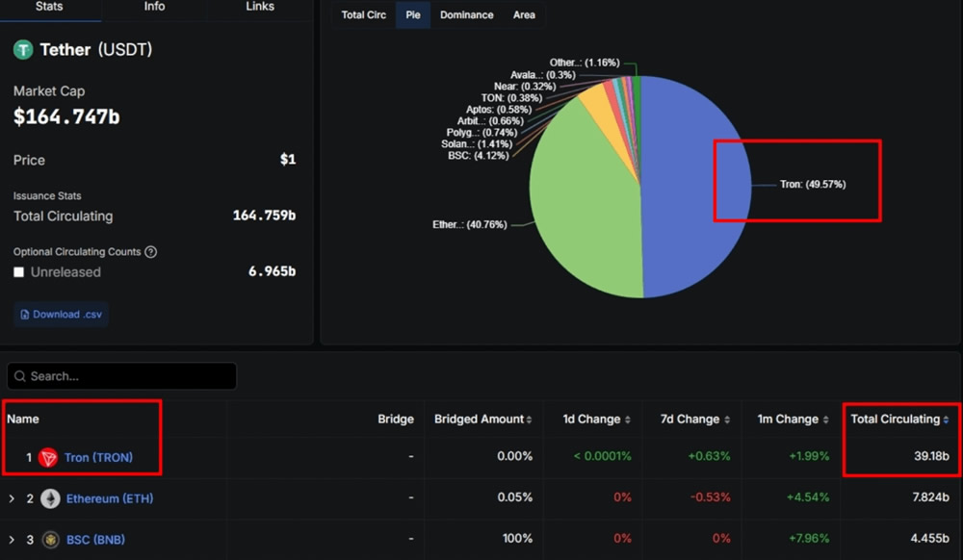The height and width of the screenshot is (560, 963).
Task: Click the +4.54% Ethereum 1m change
Action: coord(808,497)
